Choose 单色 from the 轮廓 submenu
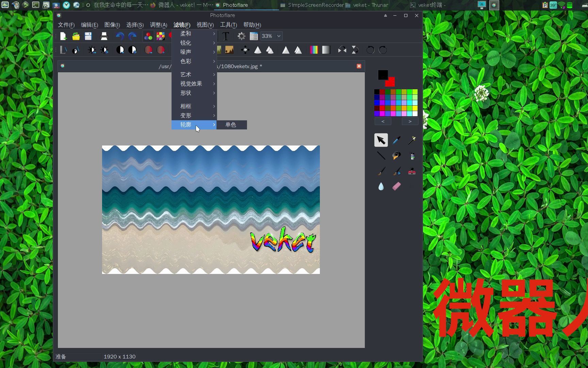 tap(232, 125)
